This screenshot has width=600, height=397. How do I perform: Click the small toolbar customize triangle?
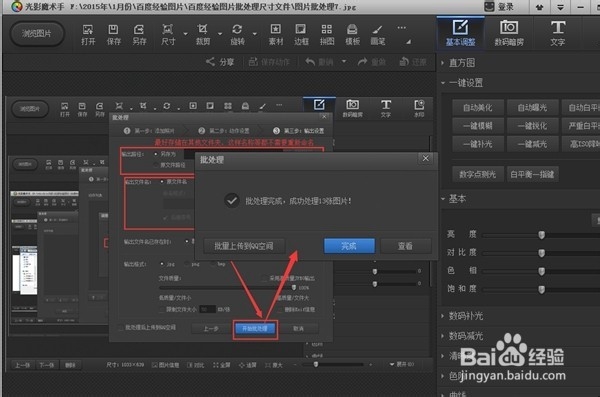point(409,42)
